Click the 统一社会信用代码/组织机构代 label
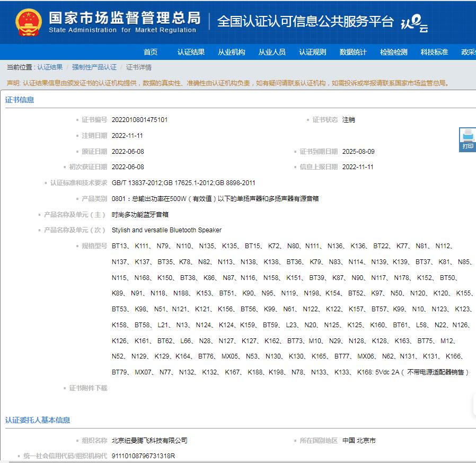The height and width of the screenshot is (463, 476). (65, 456)
